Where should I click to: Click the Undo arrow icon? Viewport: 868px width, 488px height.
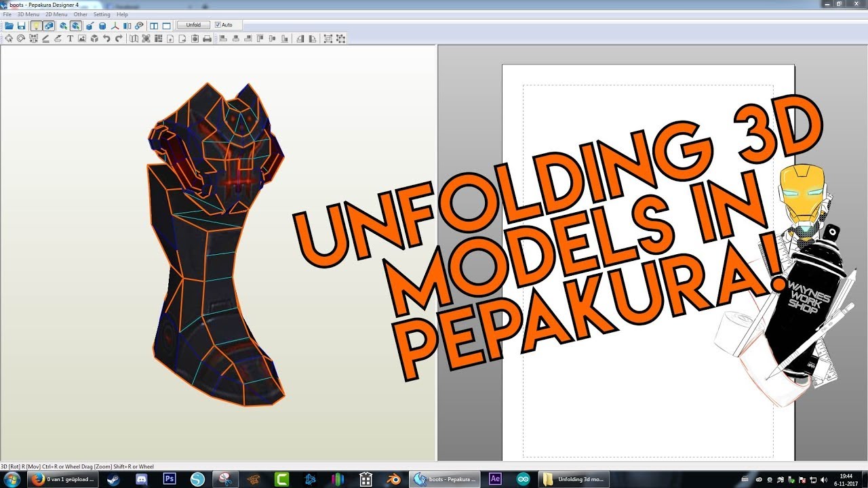106,39
